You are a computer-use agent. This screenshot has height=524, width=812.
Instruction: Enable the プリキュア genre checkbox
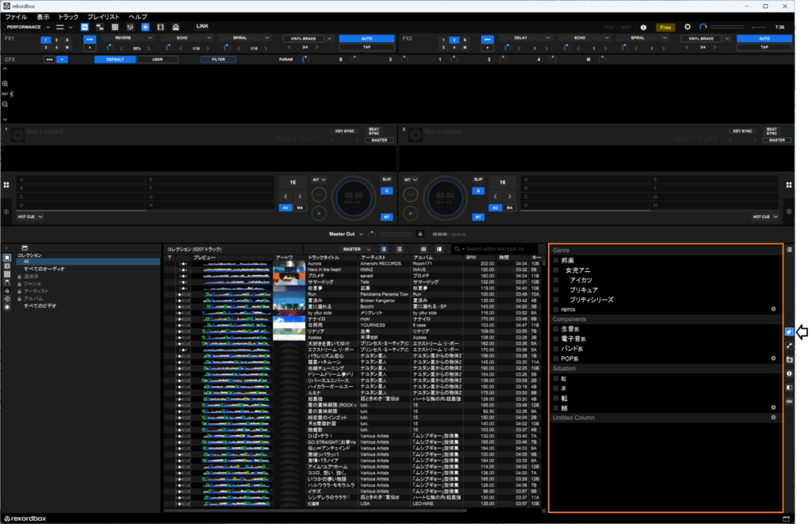[x=556, y=290]
